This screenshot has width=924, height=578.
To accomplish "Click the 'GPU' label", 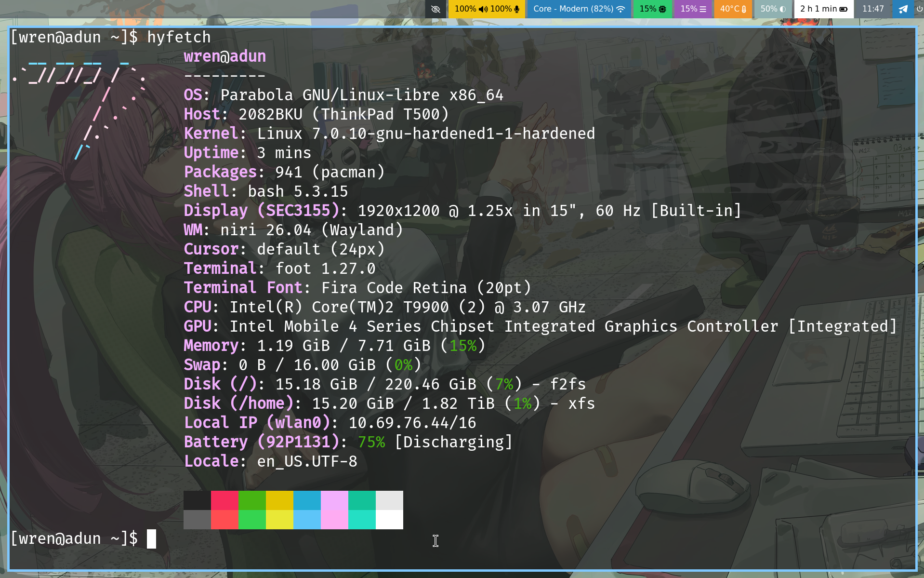I will (197, 326).
